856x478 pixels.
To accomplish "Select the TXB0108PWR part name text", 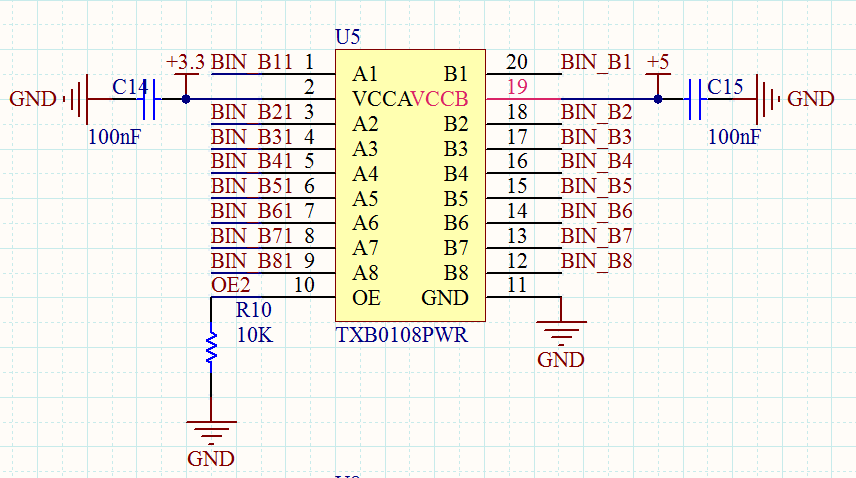I will coord(402,335).
